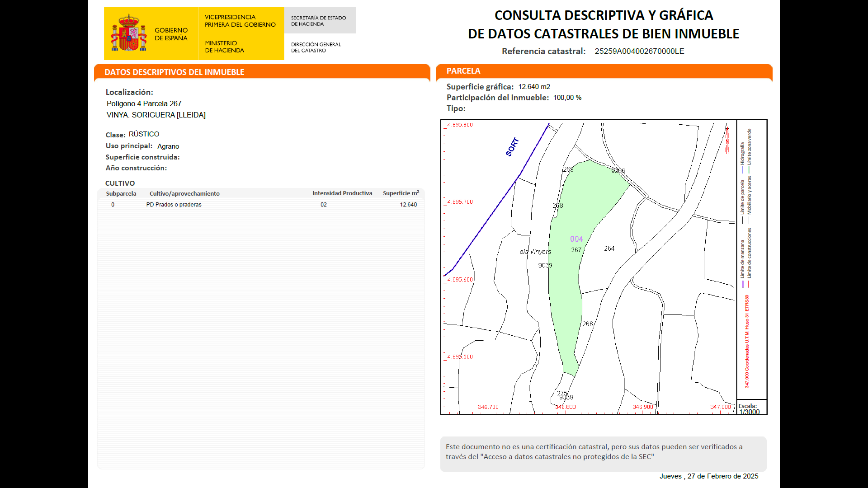Click the red north arrow on map
Viewport: 868px width, 488px height.
(x=727, y=140)
